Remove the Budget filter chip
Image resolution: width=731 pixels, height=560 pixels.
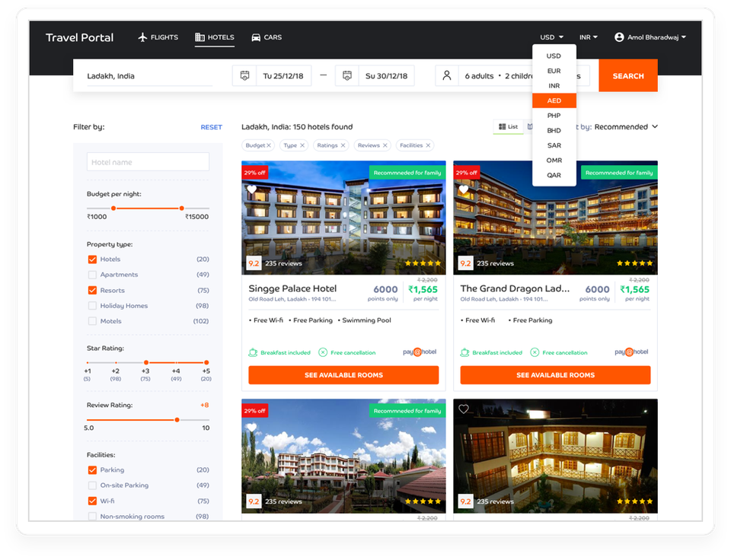(269, 145)
